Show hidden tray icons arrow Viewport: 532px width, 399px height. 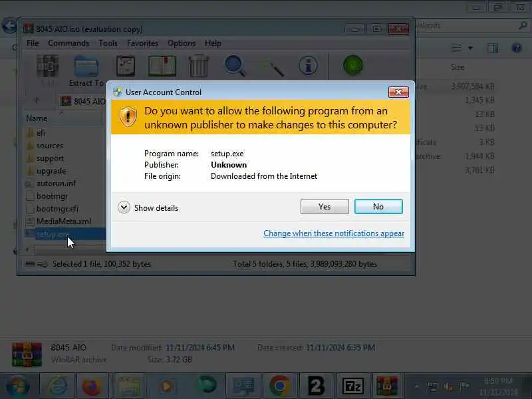(417, 386)
